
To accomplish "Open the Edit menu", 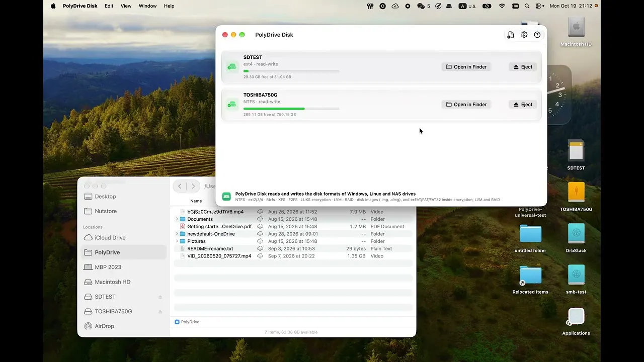I will (109, 6).
